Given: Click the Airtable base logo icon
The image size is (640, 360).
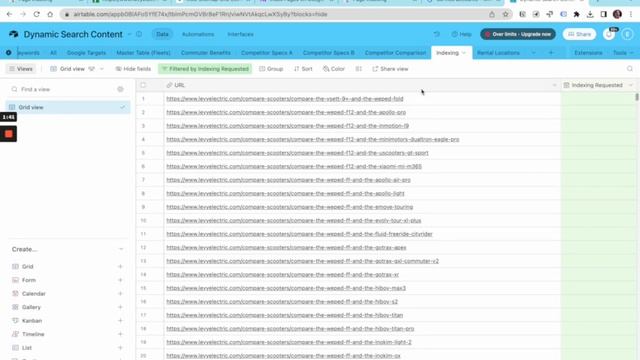Looking at the screenshot, I should pyautogui.click(x=13, y=34).
